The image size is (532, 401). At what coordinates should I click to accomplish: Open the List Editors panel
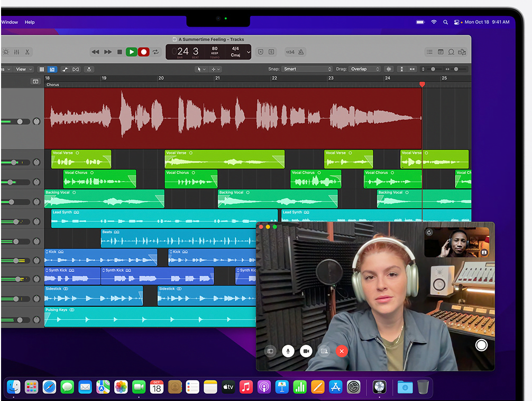click(429, 52)
